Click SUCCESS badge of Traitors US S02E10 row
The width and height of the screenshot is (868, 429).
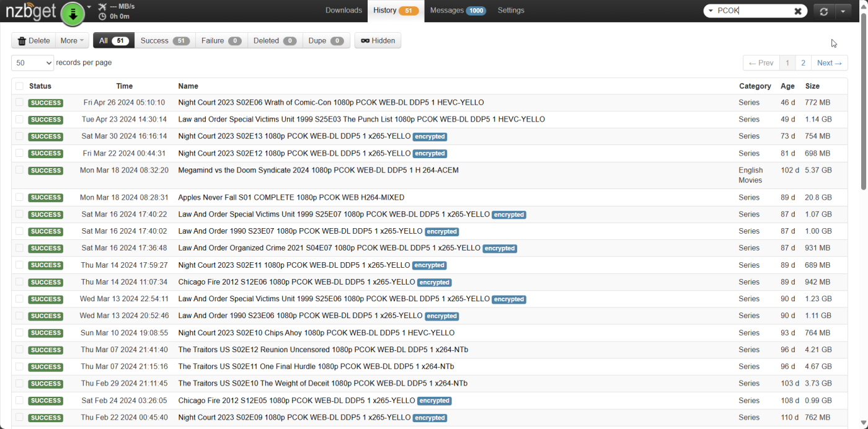click(45, 384)
